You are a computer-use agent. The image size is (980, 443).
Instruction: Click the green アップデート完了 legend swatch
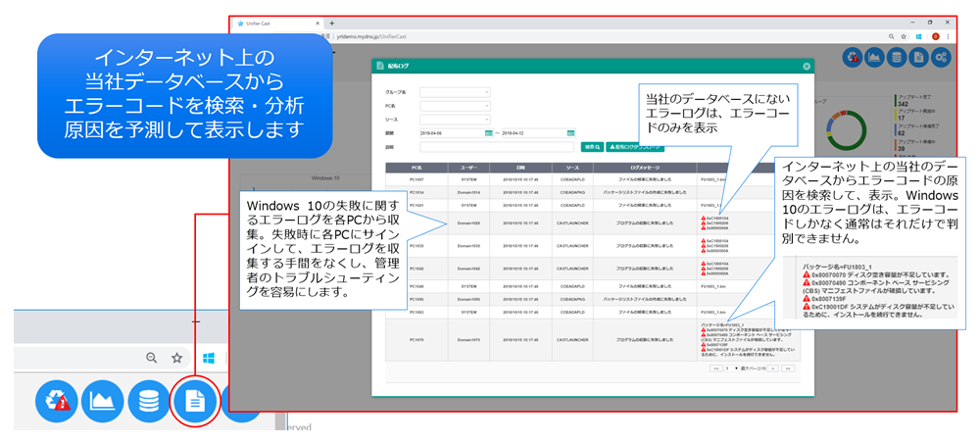[x=896, y=102]
